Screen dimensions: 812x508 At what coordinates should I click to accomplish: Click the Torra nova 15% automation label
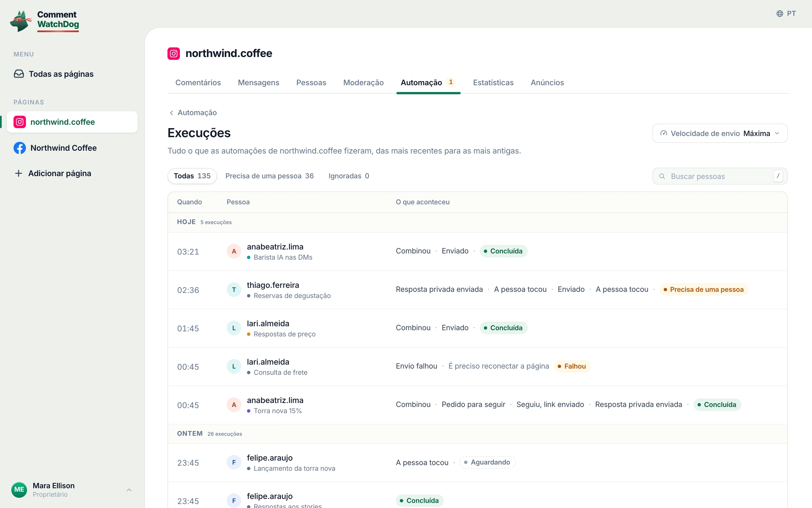[277, 411]
